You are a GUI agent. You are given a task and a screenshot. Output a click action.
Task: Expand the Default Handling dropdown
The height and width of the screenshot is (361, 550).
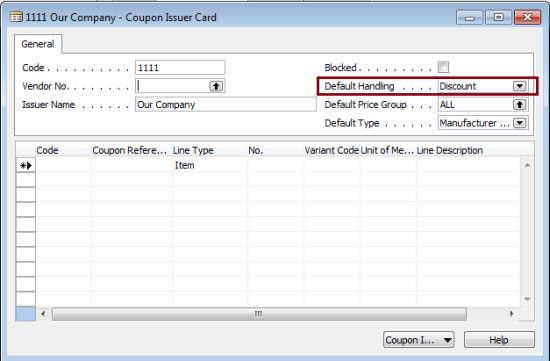click(519, 86)
